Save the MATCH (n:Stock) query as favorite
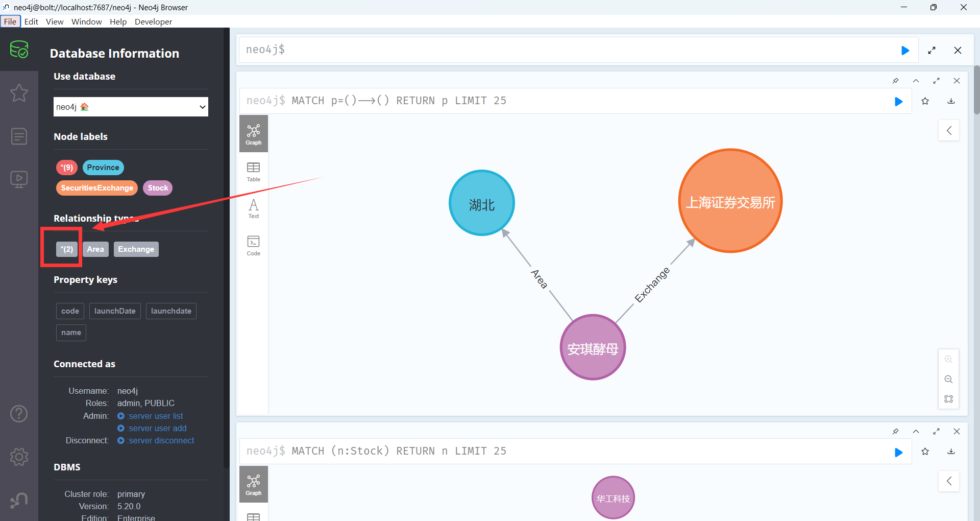 925,452
